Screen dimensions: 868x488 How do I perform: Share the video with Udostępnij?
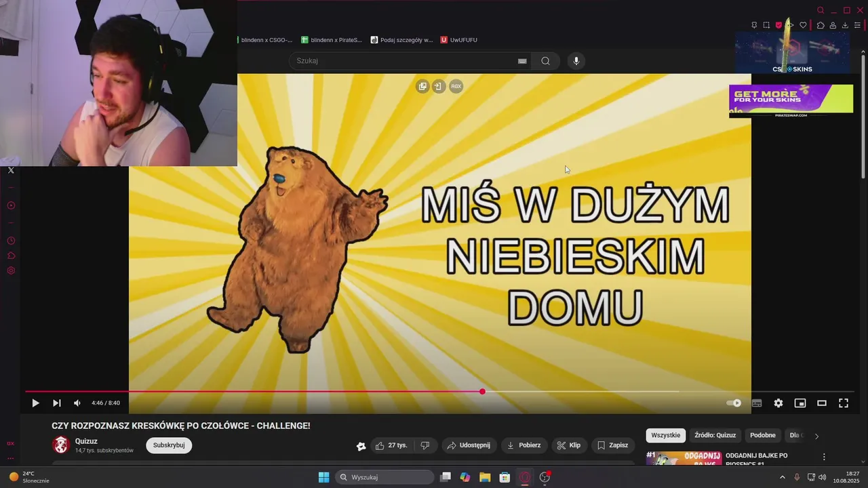pos(469,445)
